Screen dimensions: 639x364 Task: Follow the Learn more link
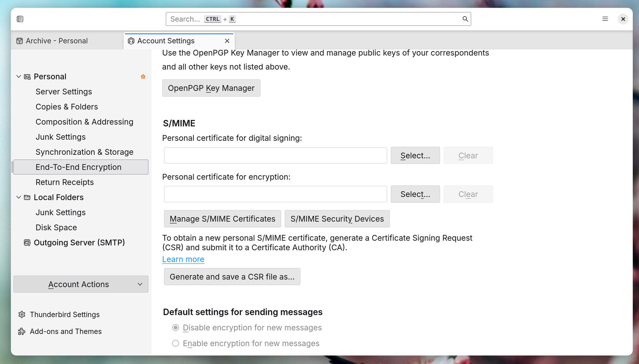[x=183, y=260]
